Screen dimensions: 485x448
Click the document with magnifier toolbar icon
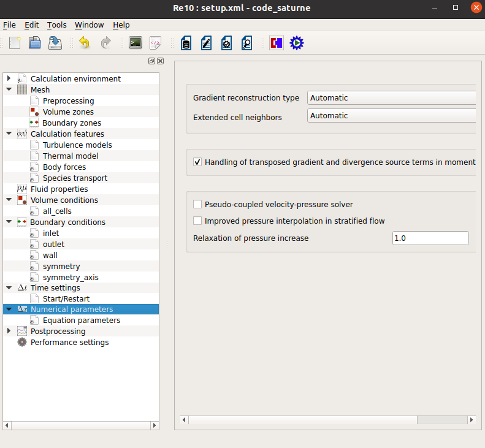(246, 43)
